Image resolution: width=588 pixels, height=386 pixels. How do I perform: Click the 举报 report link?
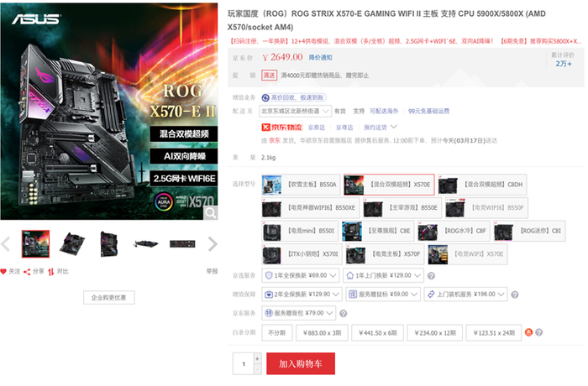[x=212, y=271]
